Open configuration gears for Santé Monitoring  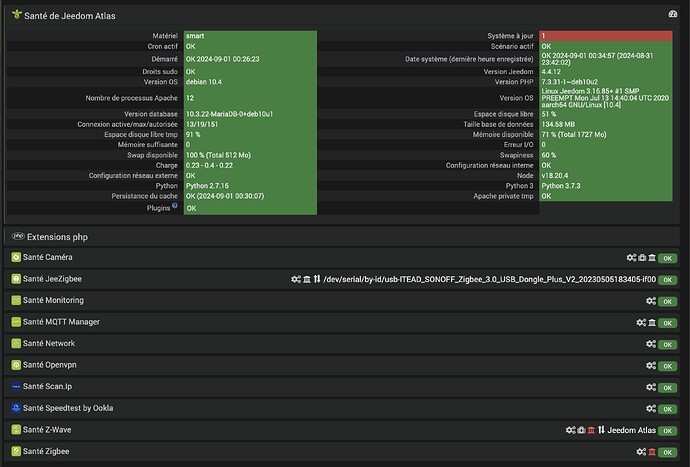coord(649,300)
